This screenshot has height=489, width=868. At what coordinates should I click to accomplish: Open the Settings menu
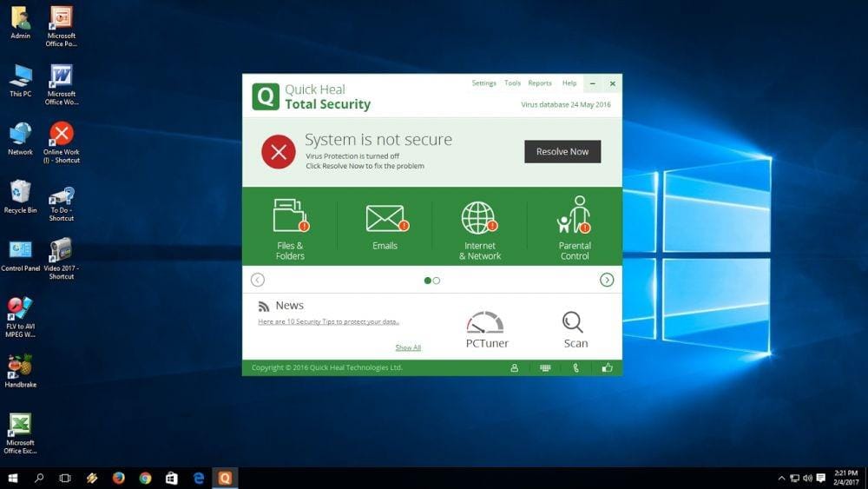pos(483,83)
